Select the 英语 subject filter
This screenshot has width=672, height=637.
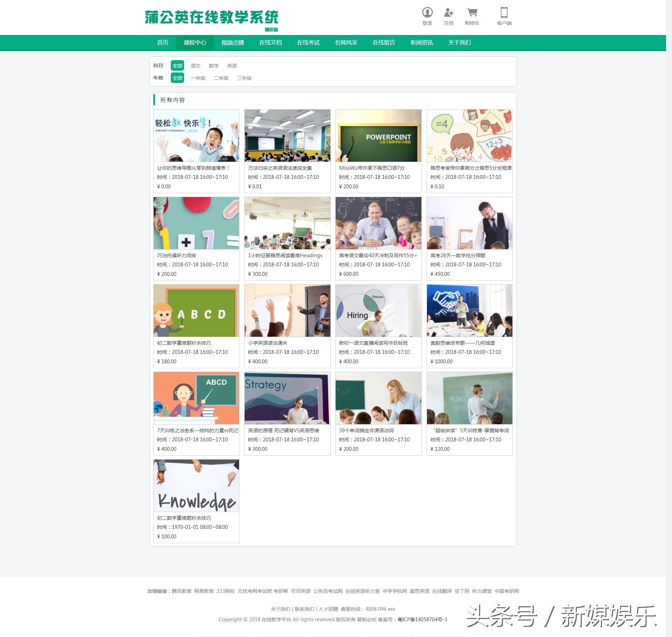pyautogui.click(x=232, y=65)
